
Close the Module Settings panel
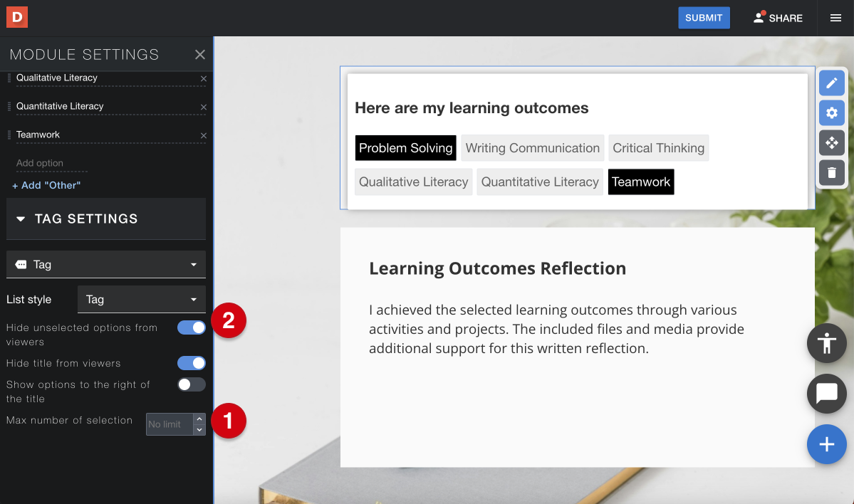click(200, 54)
